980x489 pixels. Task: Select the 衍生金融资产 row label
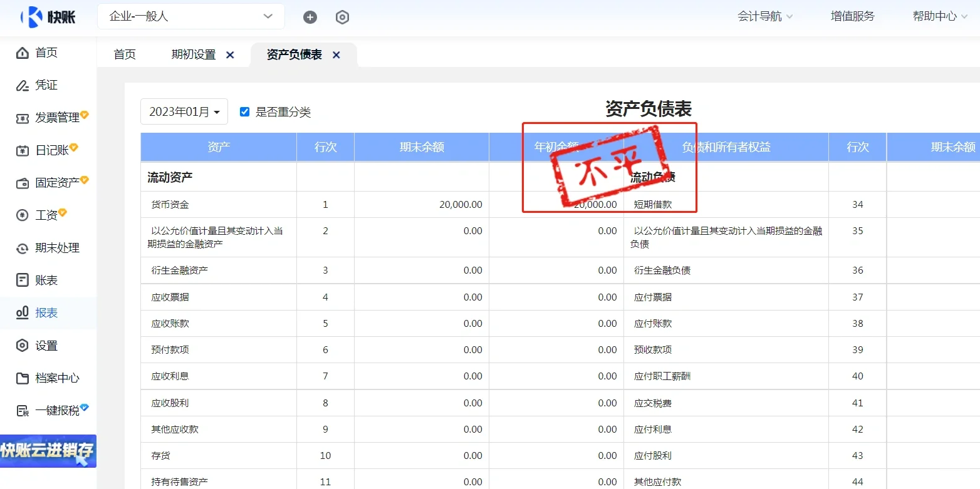pyautogui.click(x=179, y=270)
